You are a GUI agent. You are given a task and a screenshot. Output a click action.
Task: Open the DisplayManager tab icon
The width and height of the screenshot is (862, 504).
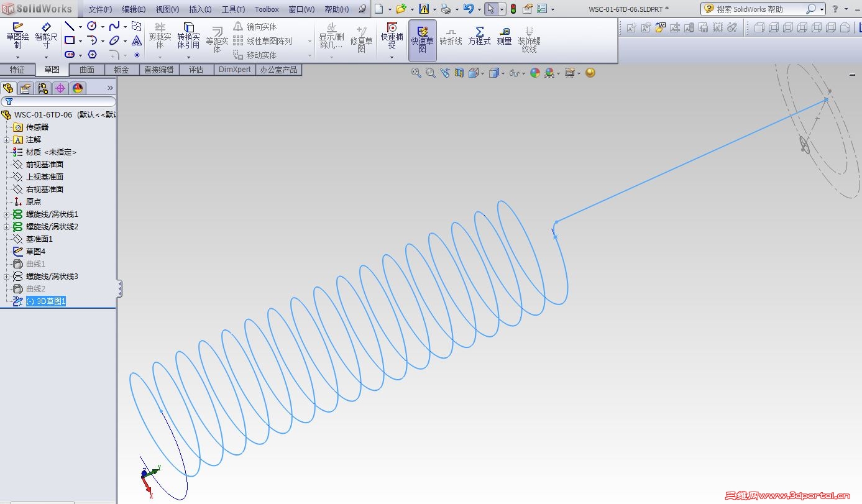tap(77, 88)
